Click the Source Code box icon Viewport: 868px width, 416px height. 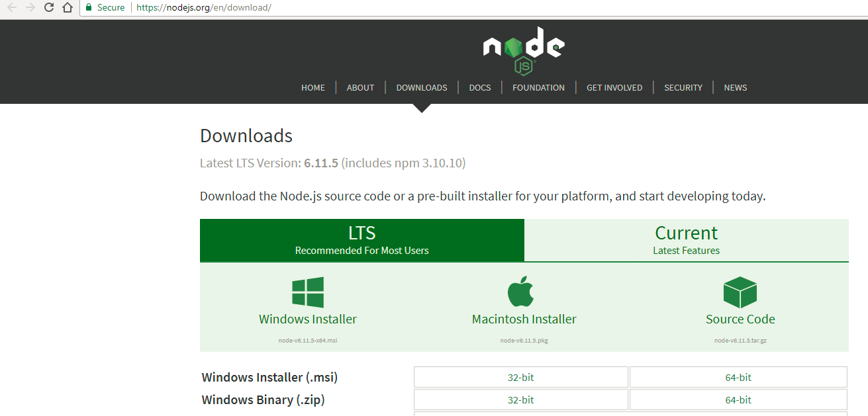tap(740, 292)
